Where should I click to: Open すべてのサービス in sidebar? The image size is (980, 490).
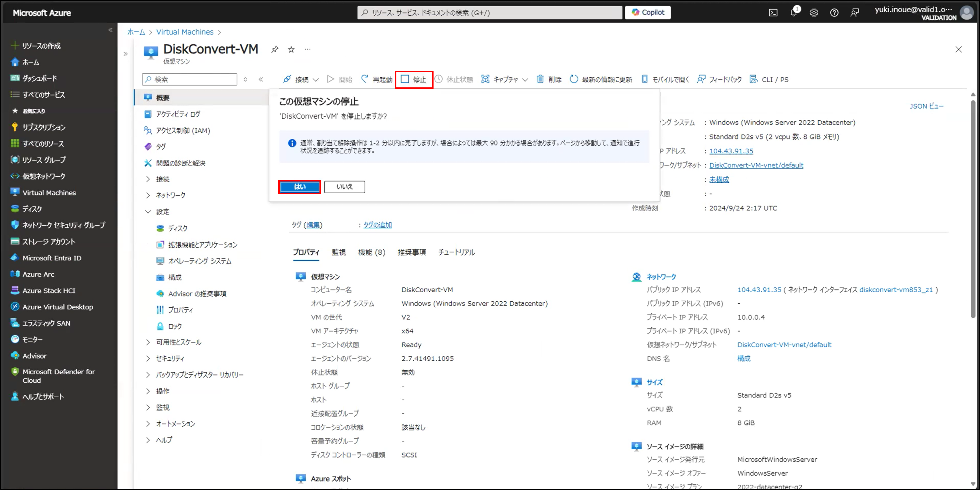(x=38, y=95)
